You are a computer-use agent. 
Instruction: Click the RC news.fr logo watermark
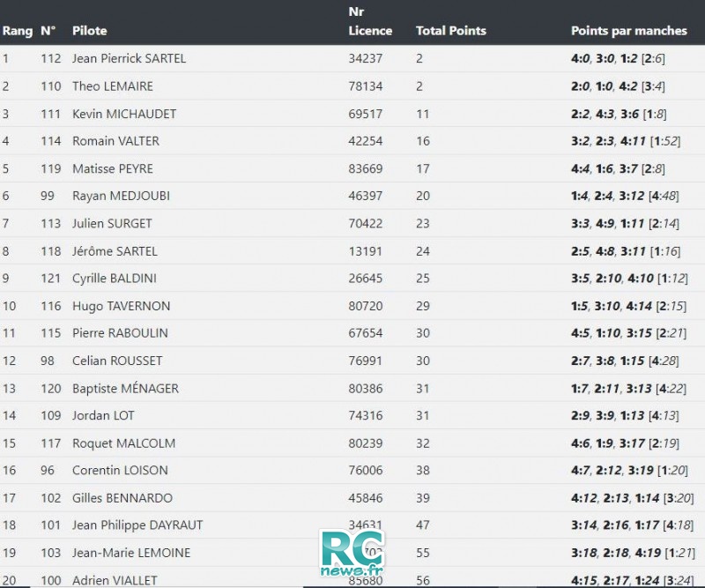click(352, 554)
